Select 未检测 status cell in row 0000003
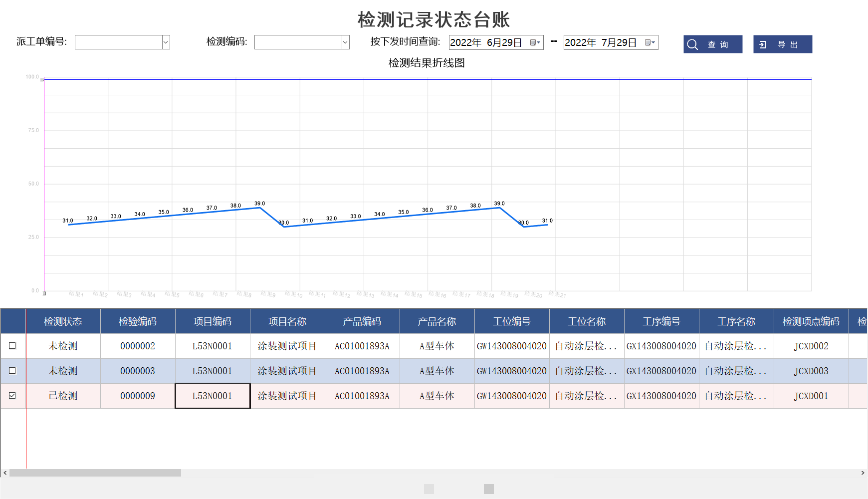 [63, 371]
